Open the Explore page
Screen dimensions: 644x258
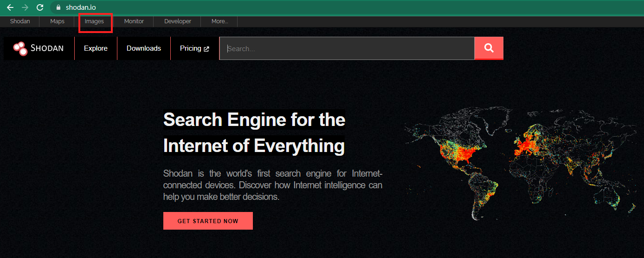point(96,48)
